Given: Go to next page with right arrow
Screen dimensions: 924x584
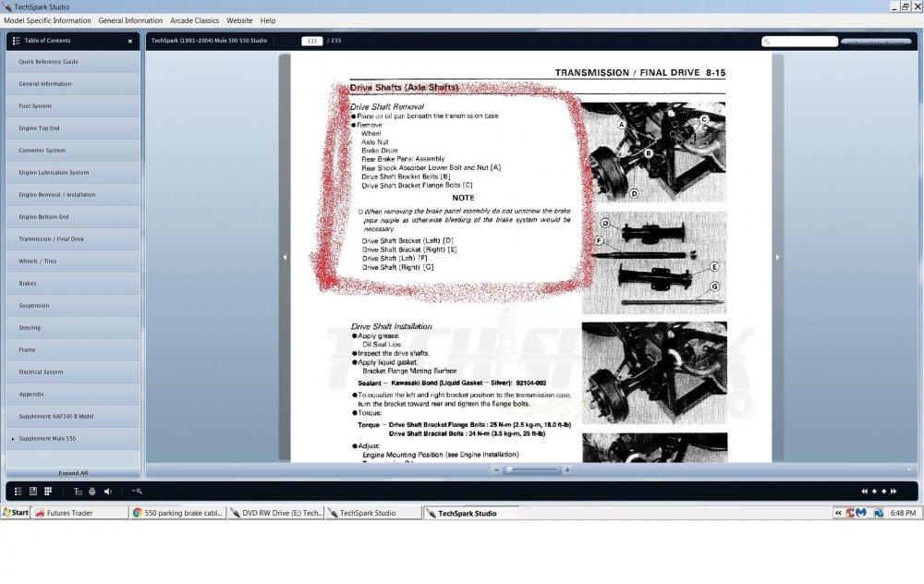Looking at the screenshot, I should (777, 258).
